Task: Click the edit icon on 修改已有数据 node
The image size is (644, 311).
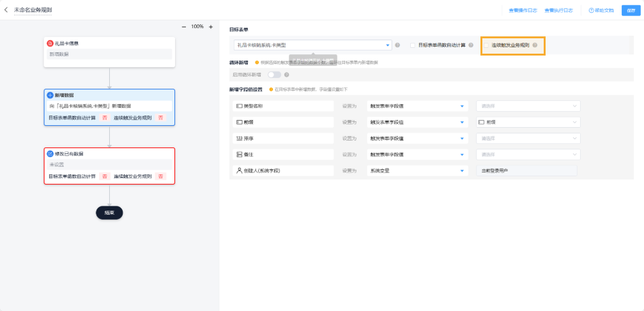Action: click(50, 154)
